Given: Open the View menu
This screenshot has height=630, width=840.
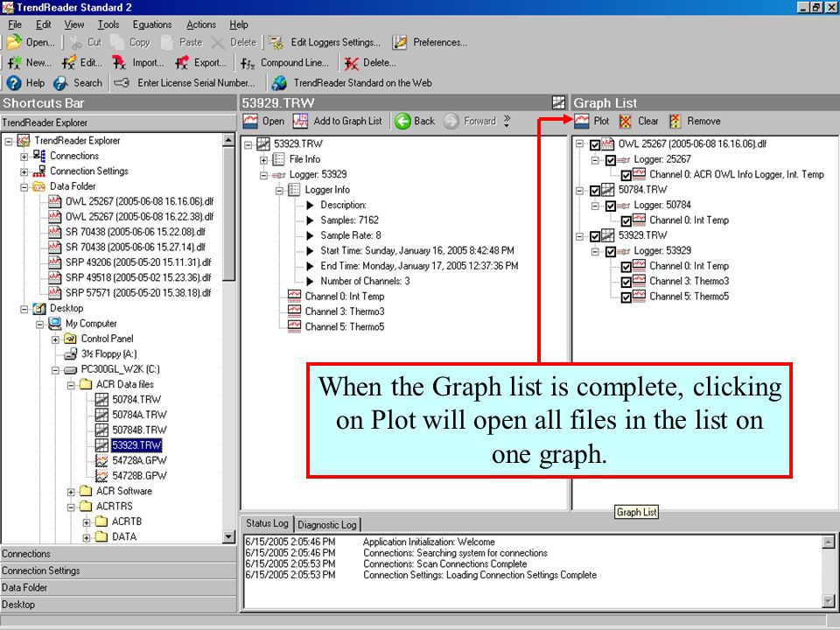Looking at the screenshot, I should pyautogui.click(x=73, y=24).
